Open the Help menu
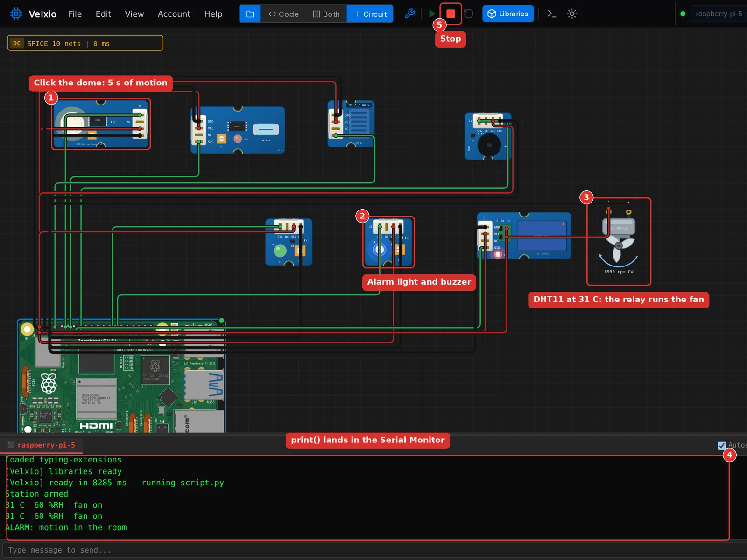This screenshot has height=560, width=747. pos(213,14)
